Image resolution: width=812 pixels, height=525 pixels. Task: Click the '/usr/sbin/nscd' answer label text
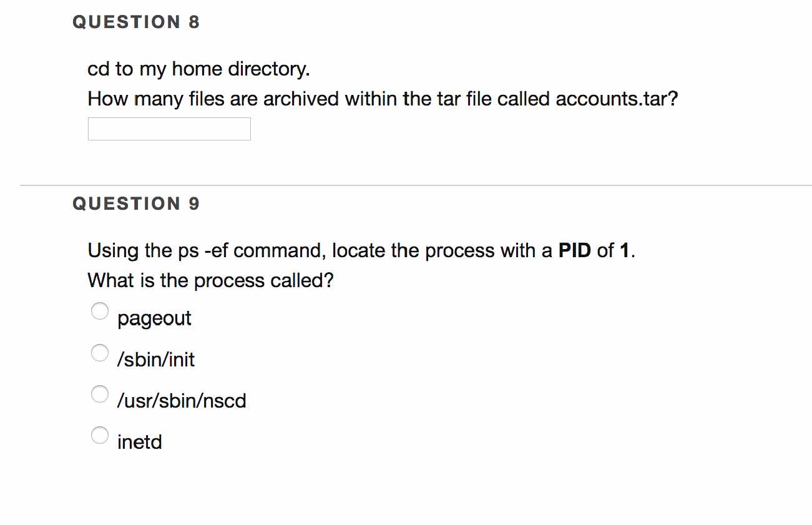[x=182, y=401]
